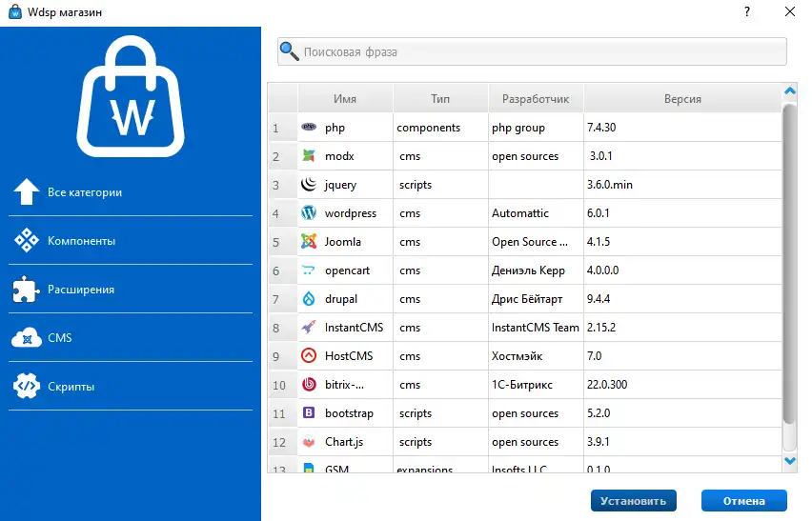The image size is (812, 521).
Task: Click version cell '7.4.30'
Action: pos(682,128)
